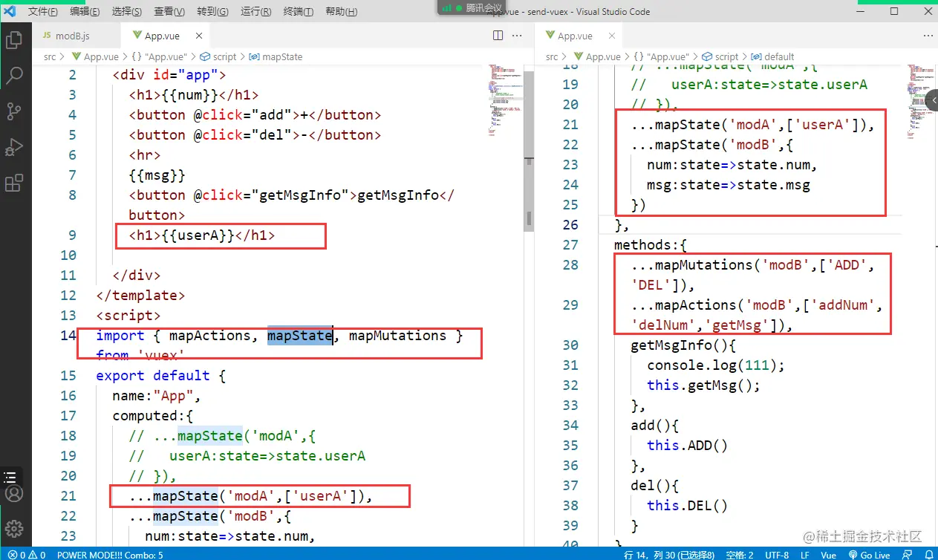938x560 pixels.
Task: Click "App.vue" braces symbol in left breadcrumb
Action: pyautogui.click(x=159, y=56)
